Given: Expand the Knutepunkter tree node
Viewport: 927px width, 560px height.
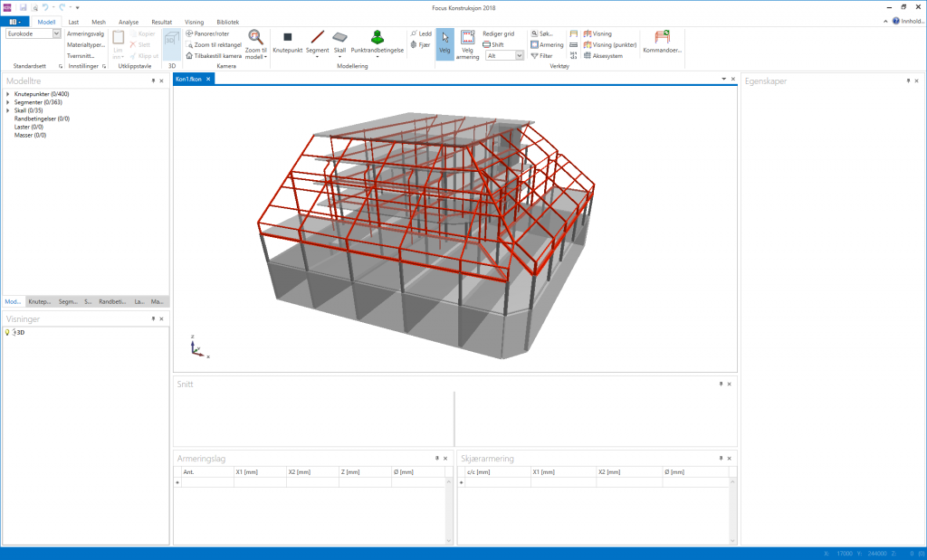Looking at the screenshot, I should [7, 94].
